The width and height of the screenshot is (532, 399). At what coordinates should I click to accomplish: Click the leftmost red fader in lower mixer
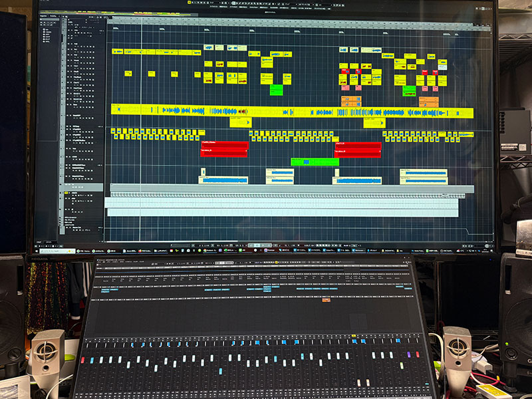82,360
